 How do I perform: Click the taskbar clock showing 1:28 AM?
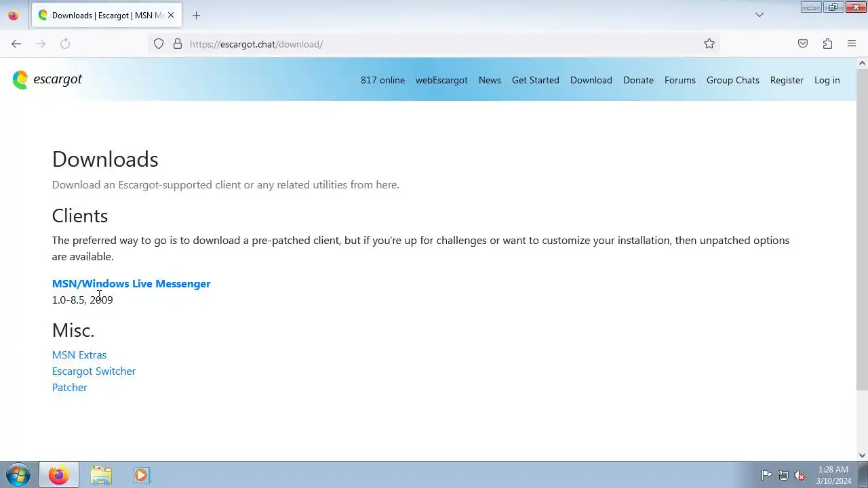click(x=833, y=475)
